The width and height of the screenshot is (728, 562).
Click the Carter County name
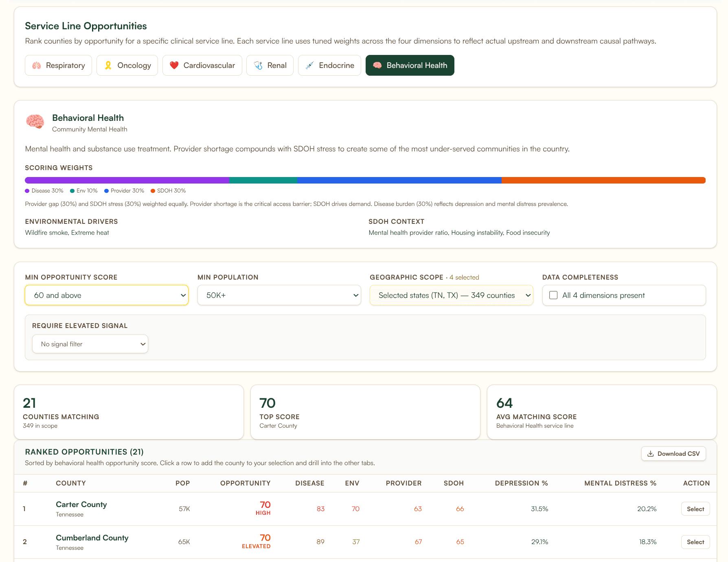[81, 505]
